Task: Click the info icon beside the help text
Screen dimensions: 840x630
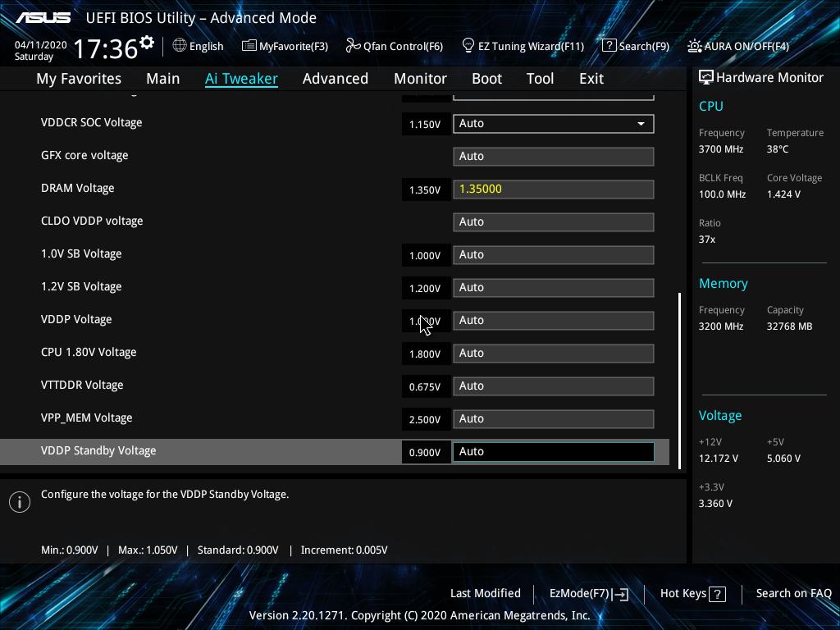Action: tap(20, 502)
